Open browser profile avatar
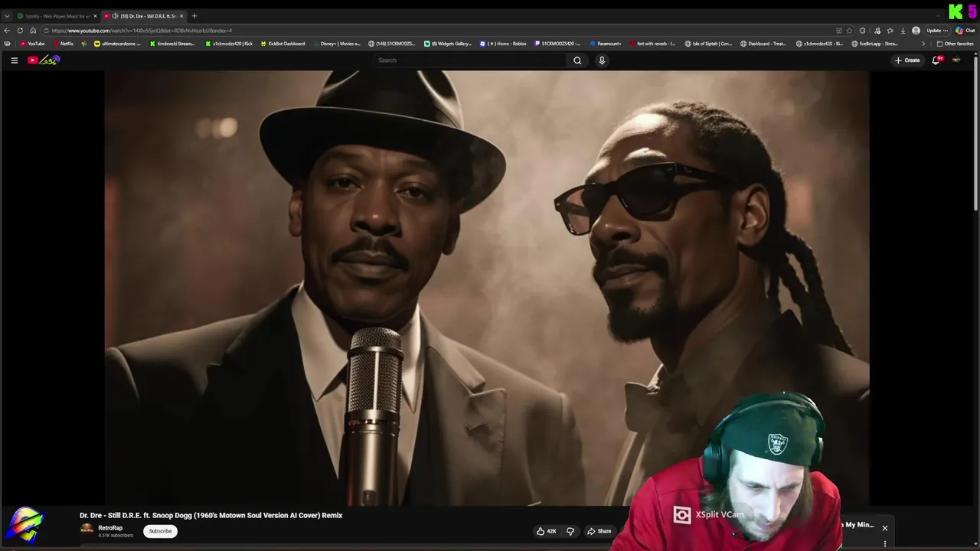This screenshot has height=551, width=980. click(916, 31)
